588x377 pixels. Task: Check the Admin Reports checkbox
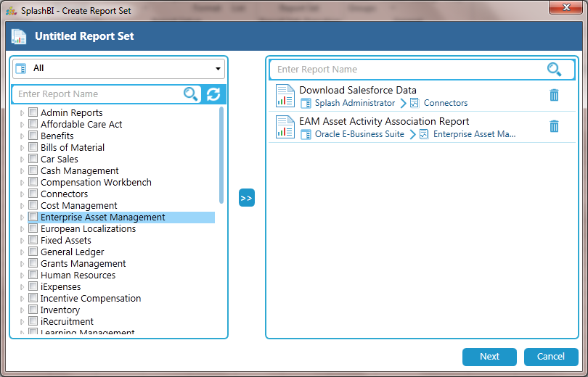[x=33, y=112]
